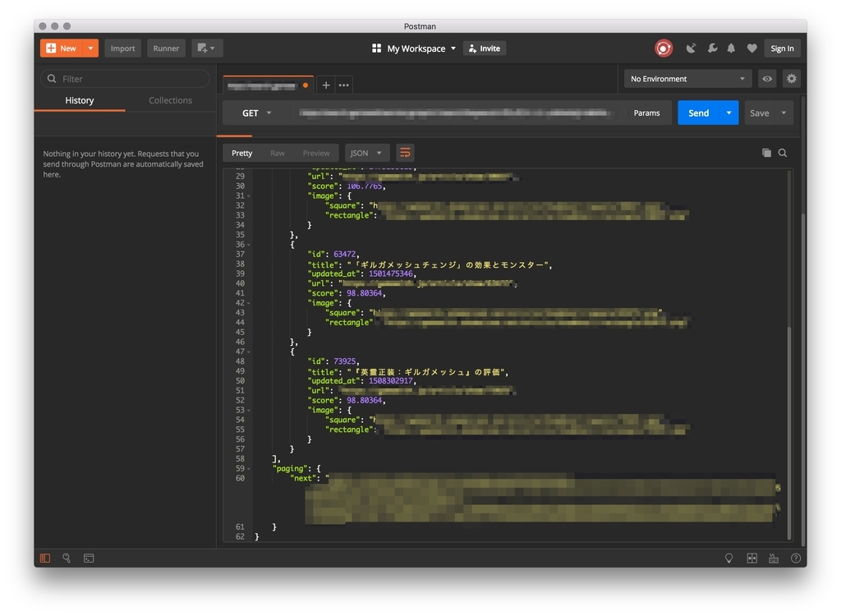Open the Save dropdown arrow
Screen dimensions: 841x616
(784, 113)
